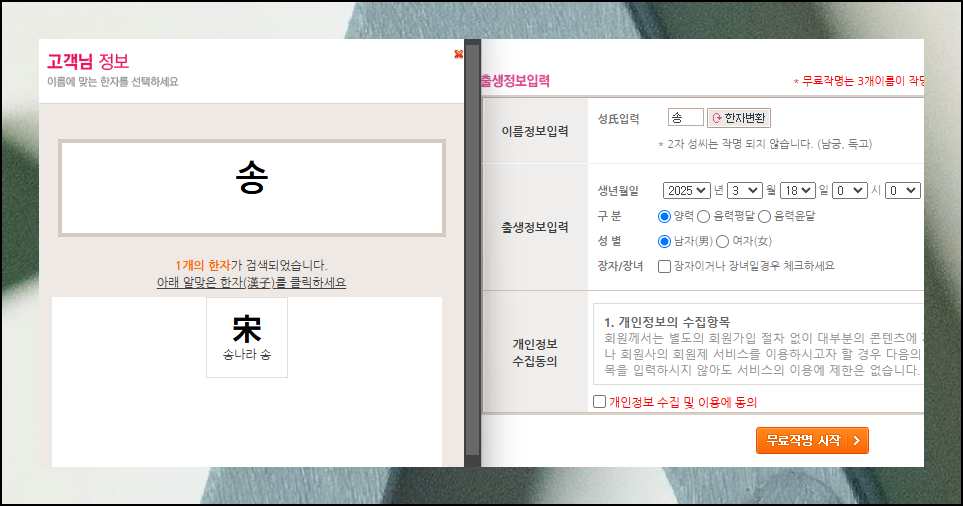Image resolution: width=963 pixels, height=506 pixels.
Task: Select the 음력평달 radio button
Action: (x=703, y=216)
